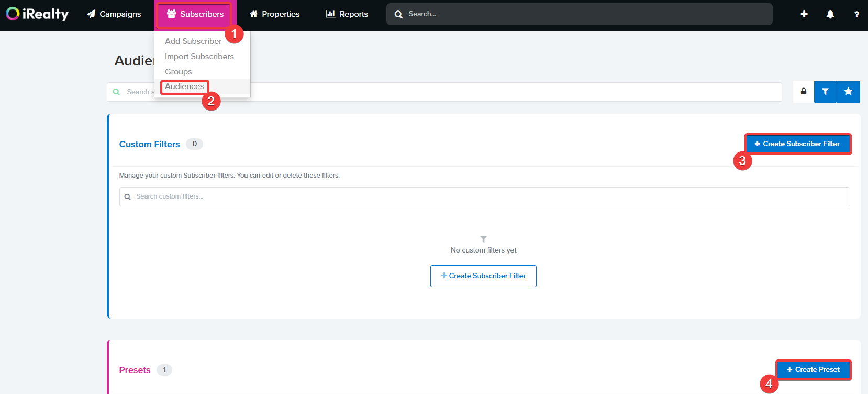
Task: Click the blue star presets button
Action: (x=848, y=92)
